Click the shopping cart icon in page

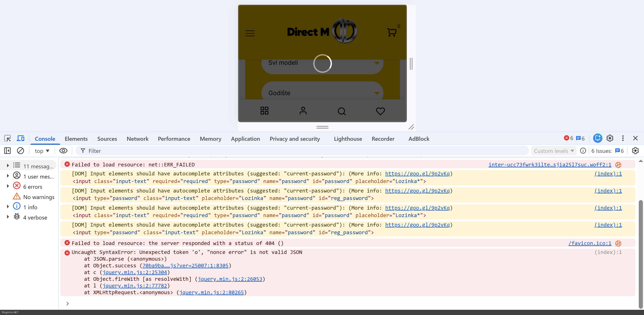(392, 32)
